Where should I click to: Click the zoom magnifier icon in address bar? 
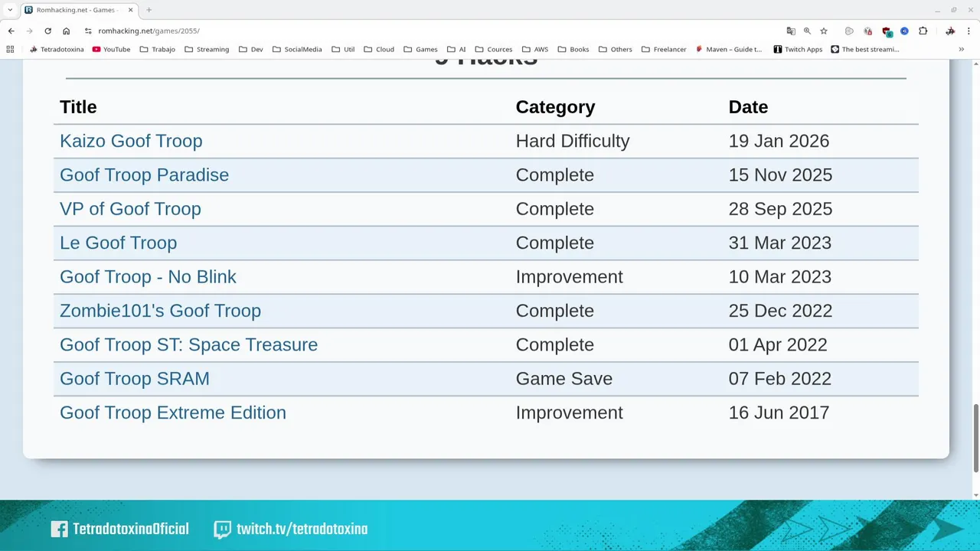pos(807,31)
